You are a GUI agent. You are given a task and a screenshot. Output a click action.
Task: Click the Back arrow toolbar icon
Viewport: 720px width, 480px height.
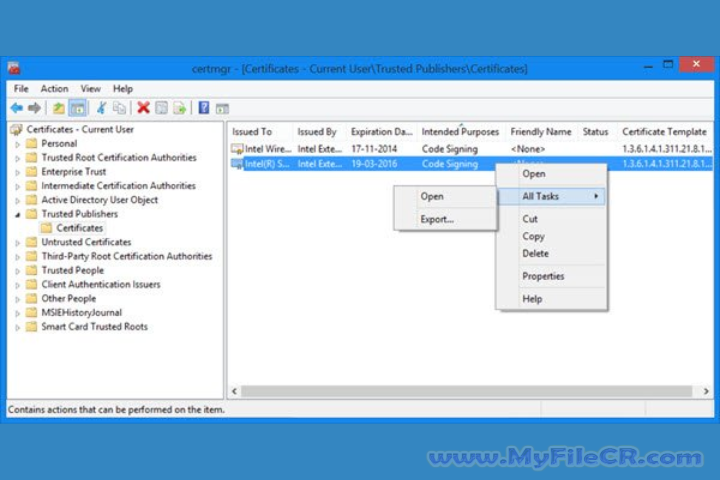(x=17, y=108)
